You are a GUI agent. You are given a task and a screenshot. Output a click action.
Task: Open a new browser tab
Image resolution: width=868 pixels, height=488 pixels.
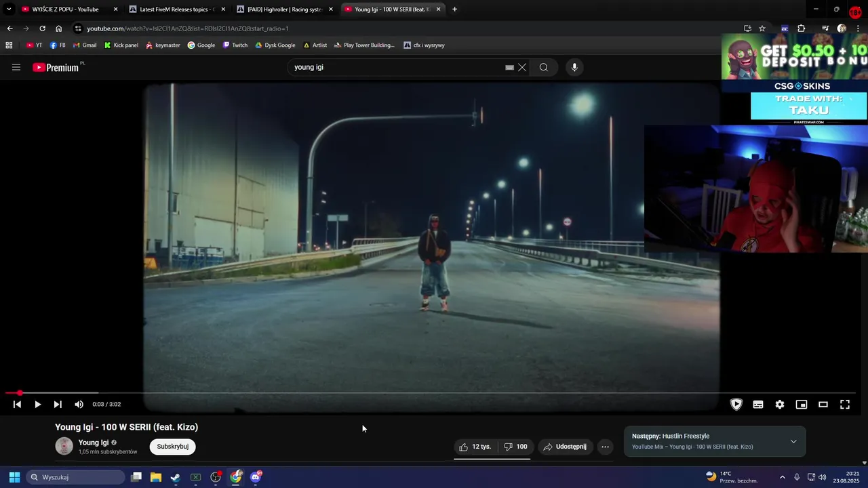454,9
